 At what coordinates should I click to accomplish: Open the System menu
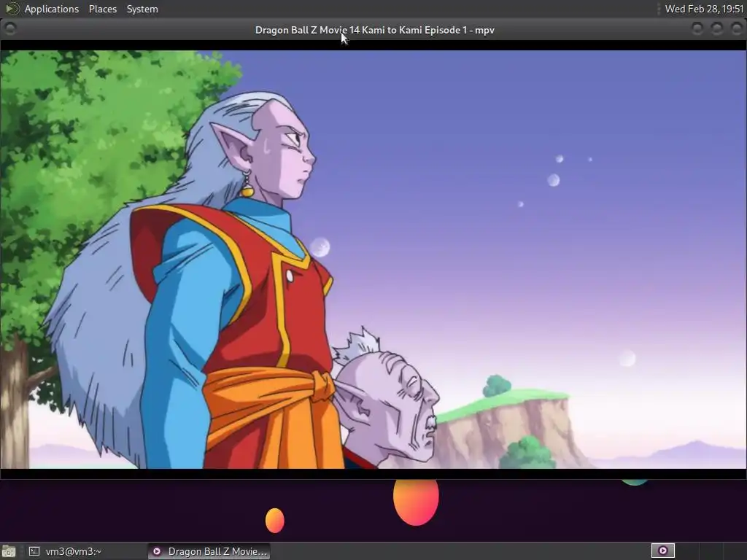[142, 9]
